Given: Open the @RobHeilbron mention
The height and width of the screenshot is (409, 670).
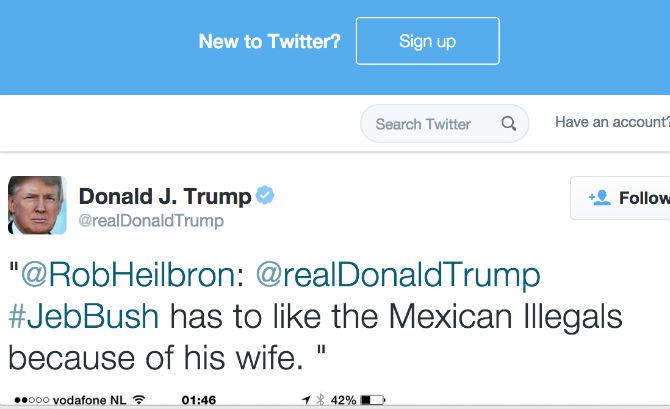Looking at the screenshot, I should pyautogui.click(x=130, y=274).
